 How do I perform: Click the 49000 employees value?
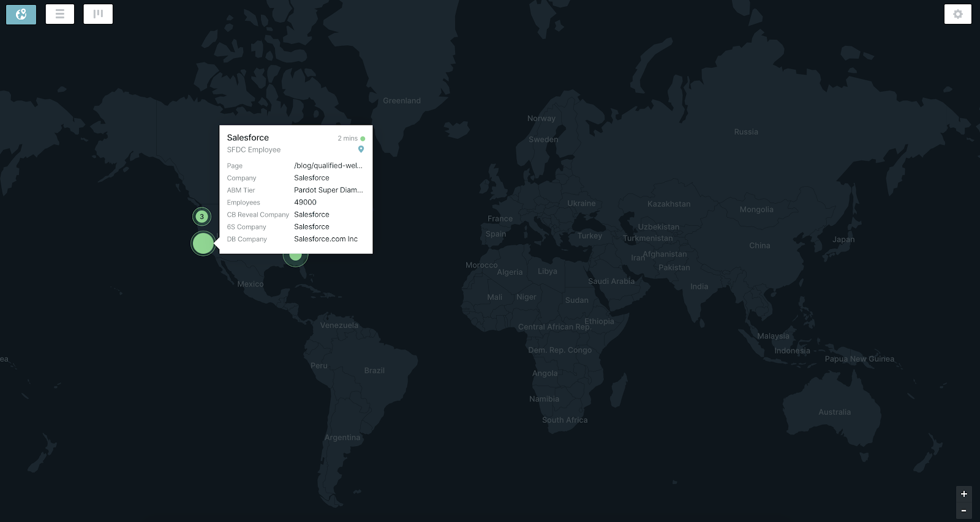click(x=305, y=203)
